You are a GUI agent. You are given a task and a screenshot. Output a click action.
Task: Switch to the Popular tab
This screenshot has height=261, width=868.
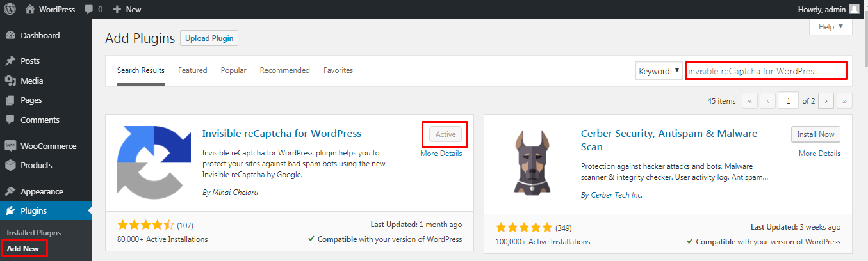(234, 70)
